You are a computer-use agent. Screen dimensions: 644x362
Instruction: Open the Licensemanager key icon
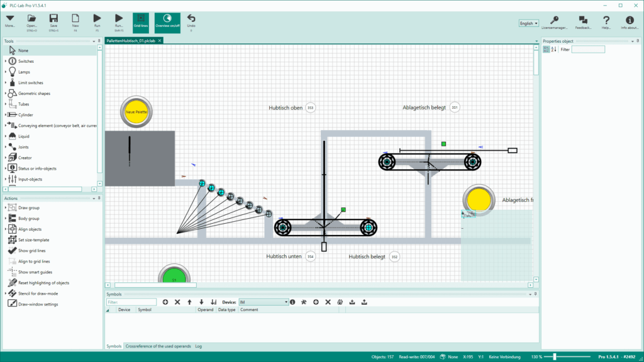pyautogui.click(x=554, y=22)
